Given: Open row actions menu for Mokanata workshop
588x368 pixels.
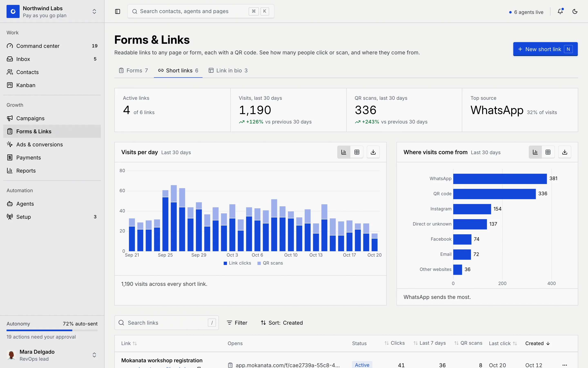Looking at the screenshot, I should [x=565, y=365].
